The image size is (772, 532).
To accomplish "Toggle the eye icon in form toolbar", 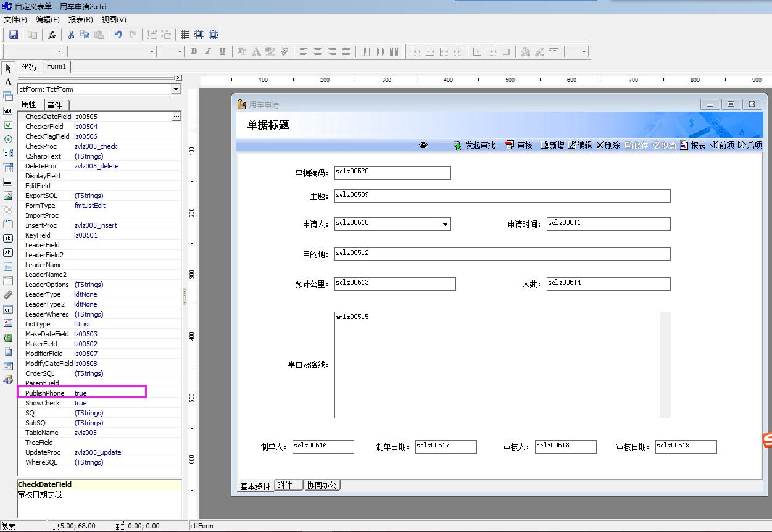I will coord(423,145).
